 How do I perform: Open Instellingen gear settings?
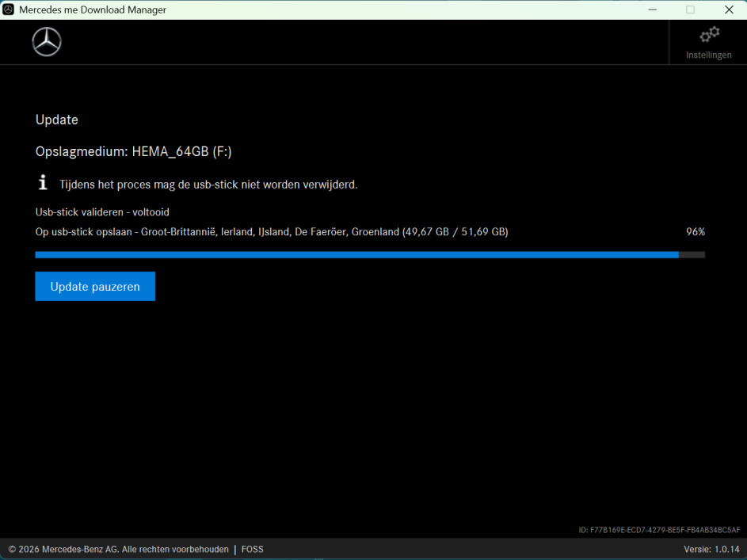[x=708, y=43]
